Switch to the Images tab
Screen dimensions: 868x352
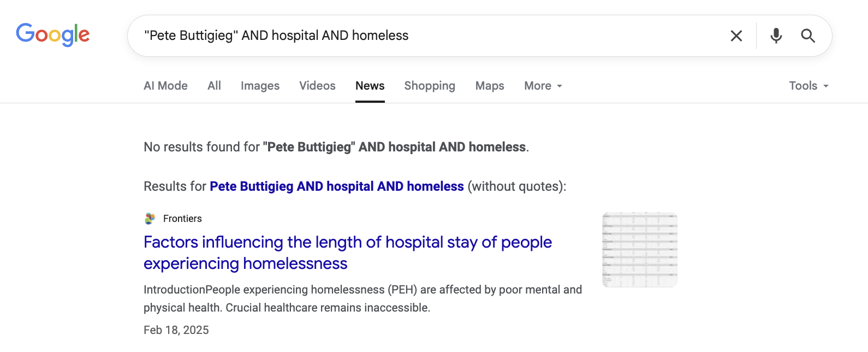pyautogui.click(x=260, y=86)
